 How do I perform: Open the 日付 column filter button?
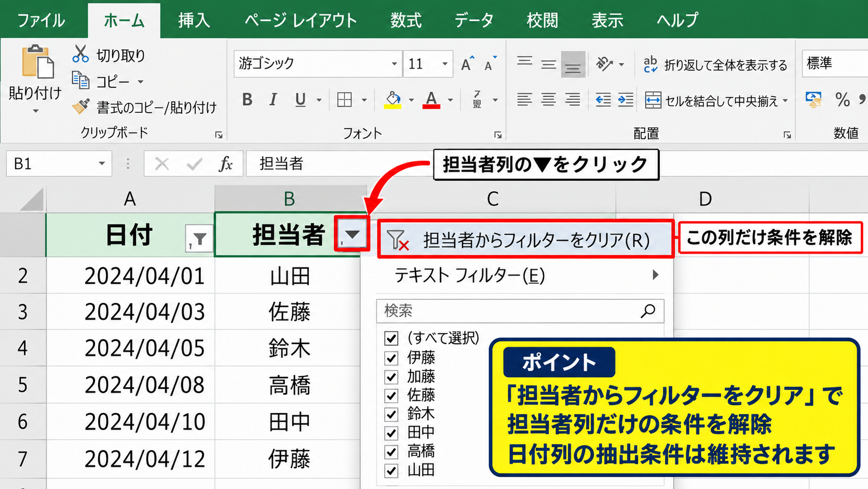click(199, 239)
